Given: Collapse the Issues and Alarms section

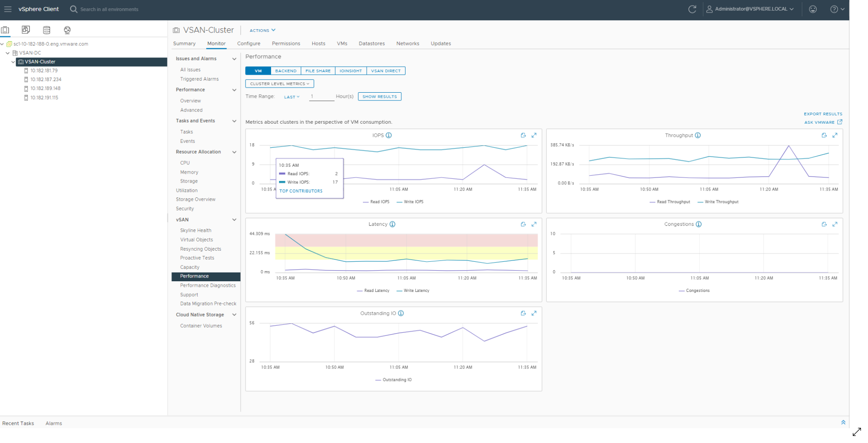Looking at the screenshot, I should coord(234,59).
